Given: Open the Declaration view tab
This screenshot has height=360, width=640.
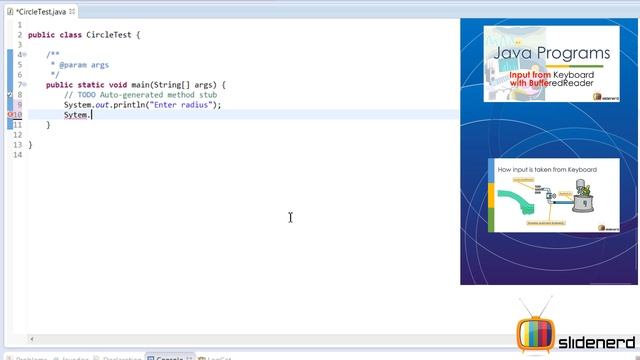Looking at the screenshot, I should pos(118,358).
